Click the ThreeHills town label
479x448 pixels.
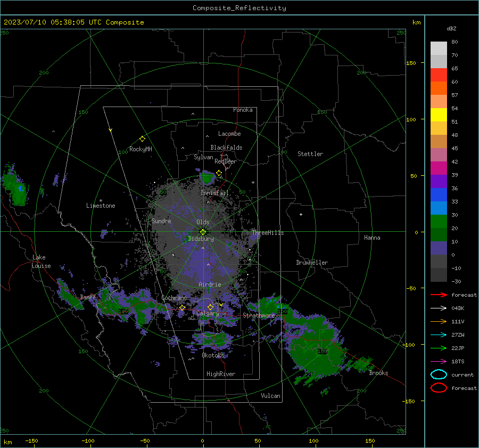pyautogui.click(x=268, y=233)
